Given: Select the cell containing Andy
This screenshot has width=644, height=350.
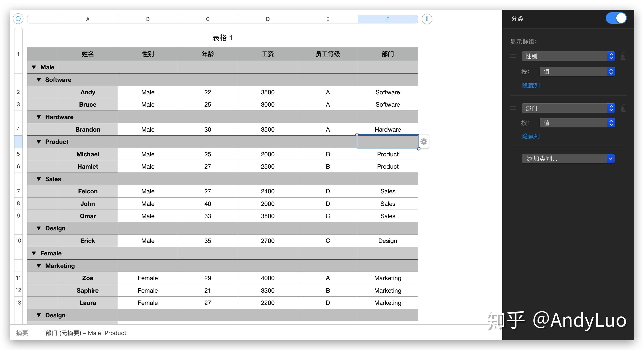Looking at the screenshot, I should tap(88, 92).
